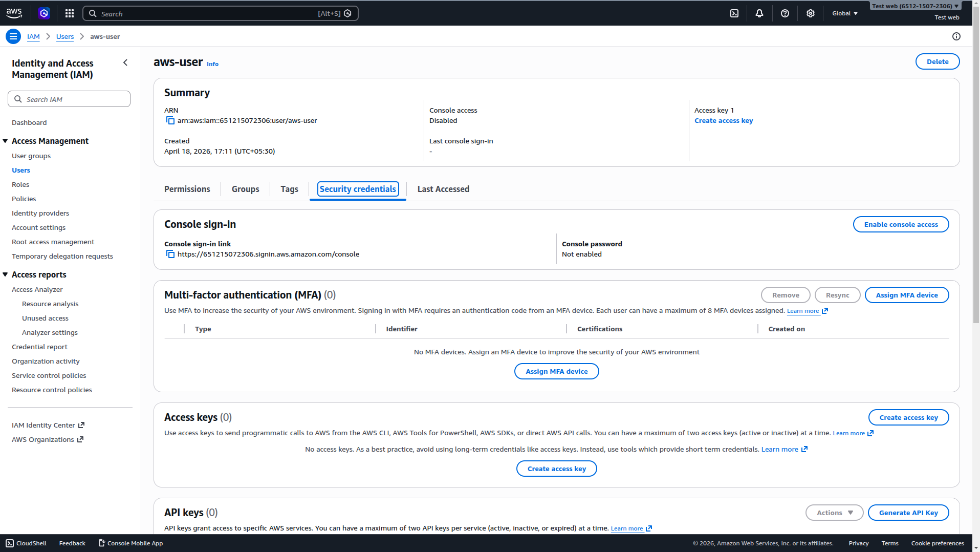
Task: Open Roles in sidebar
Action: (20, 184)
